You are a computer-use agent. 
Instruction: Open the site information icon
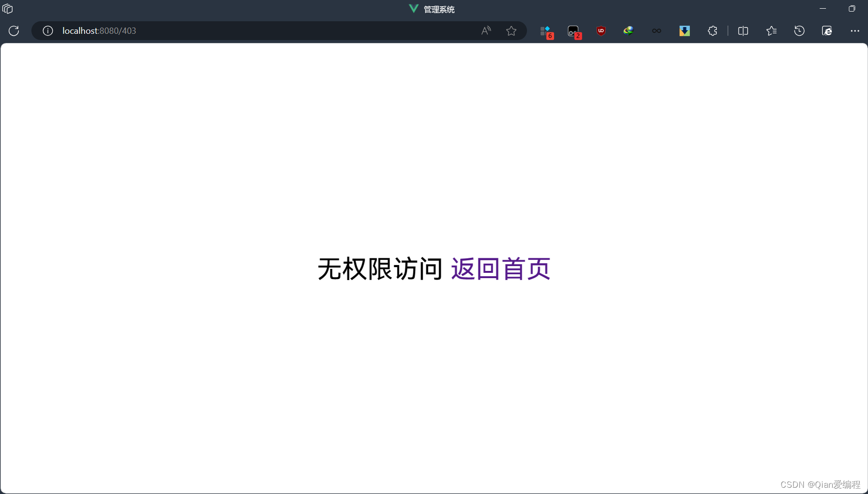click(x=48, y=31)
